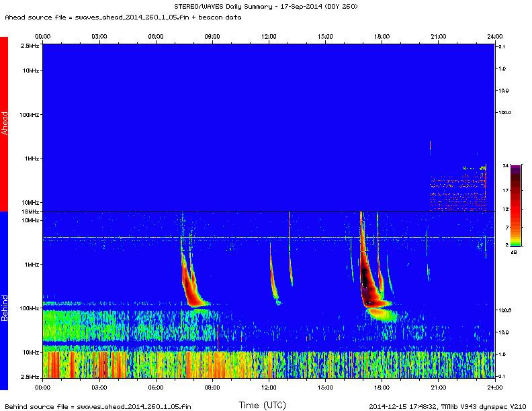Click the 1MHz label of the Behind panel
Viewport: 532px width, 411px height.
pos(32,265)
